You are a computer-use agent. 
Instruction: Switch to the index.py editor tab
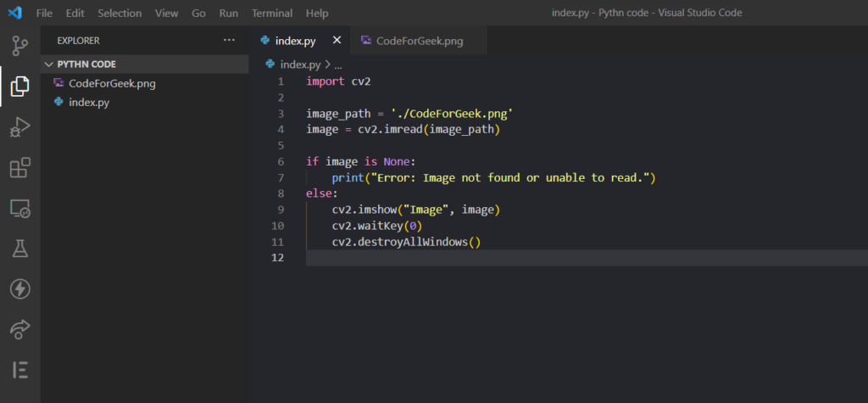click(299, 41)
